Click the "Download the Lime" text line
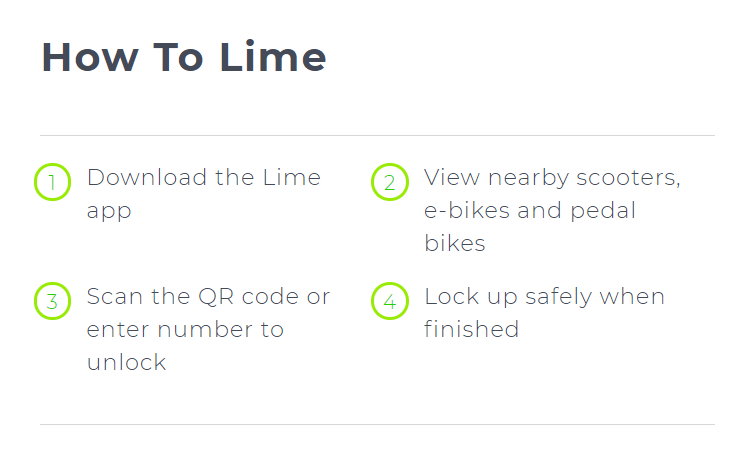This screenshot has width=745, height=463. coord(204,178)
